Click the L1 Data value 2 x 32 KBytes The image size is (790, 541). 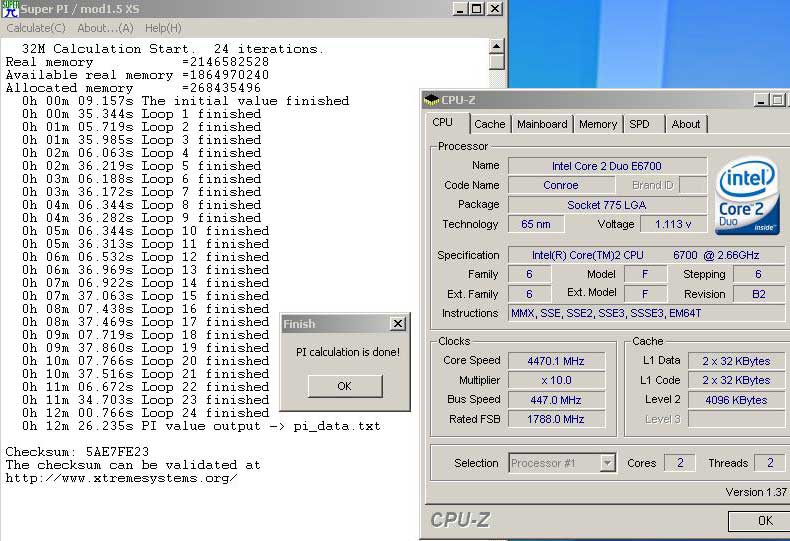click(736, 361)
